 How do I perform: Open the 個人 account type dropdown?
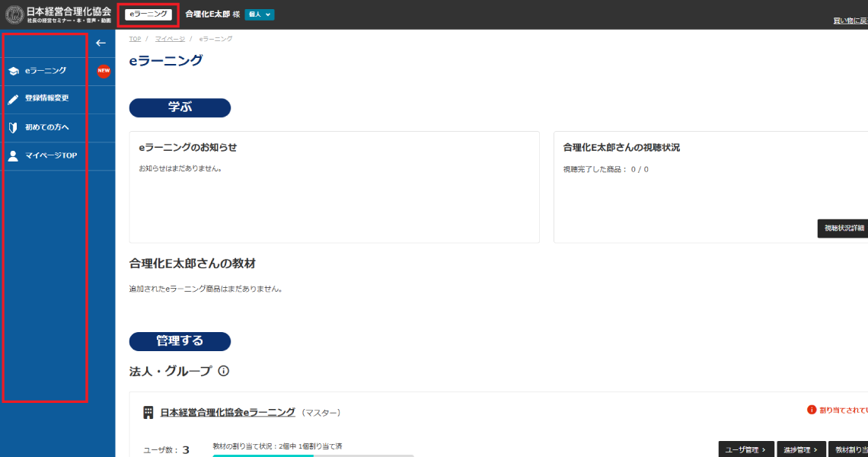(x=259, y=14)
